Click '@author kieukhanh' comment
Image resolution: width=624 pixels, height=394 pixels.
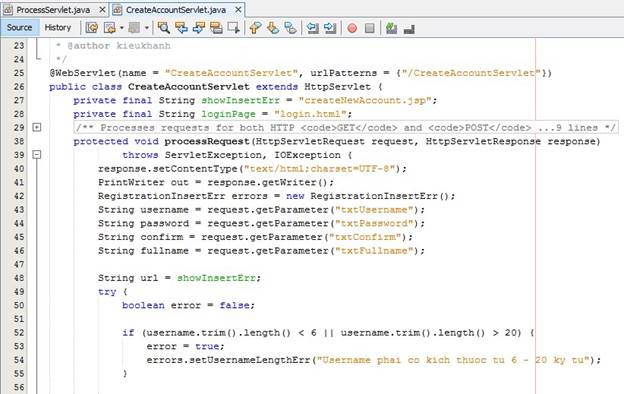coord(119,46)
